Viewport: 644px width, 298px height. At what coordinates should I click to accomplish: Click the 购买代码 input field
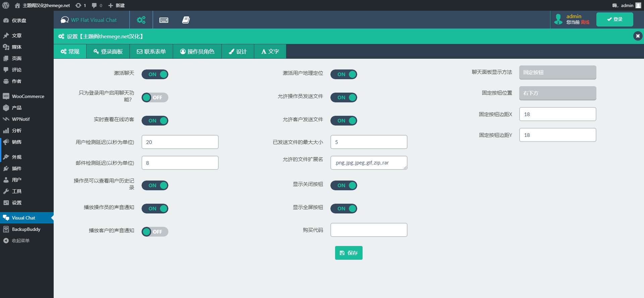(x=369, y=230)
